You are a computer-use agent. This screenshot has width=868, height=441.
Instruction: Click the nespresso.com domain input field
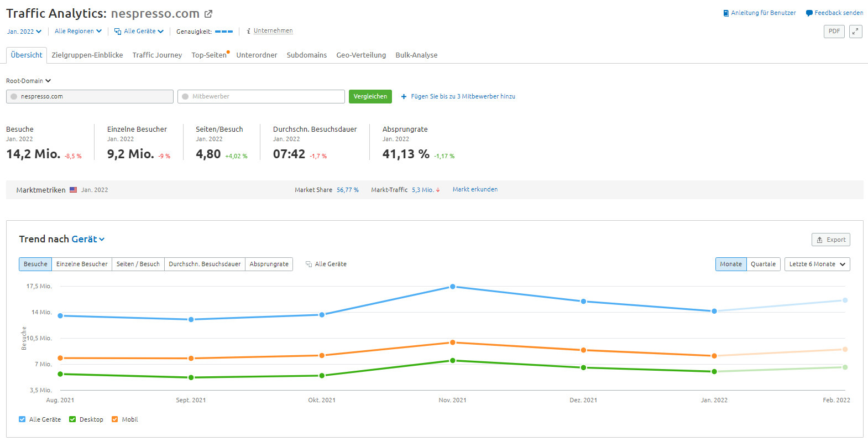[90, 96]
